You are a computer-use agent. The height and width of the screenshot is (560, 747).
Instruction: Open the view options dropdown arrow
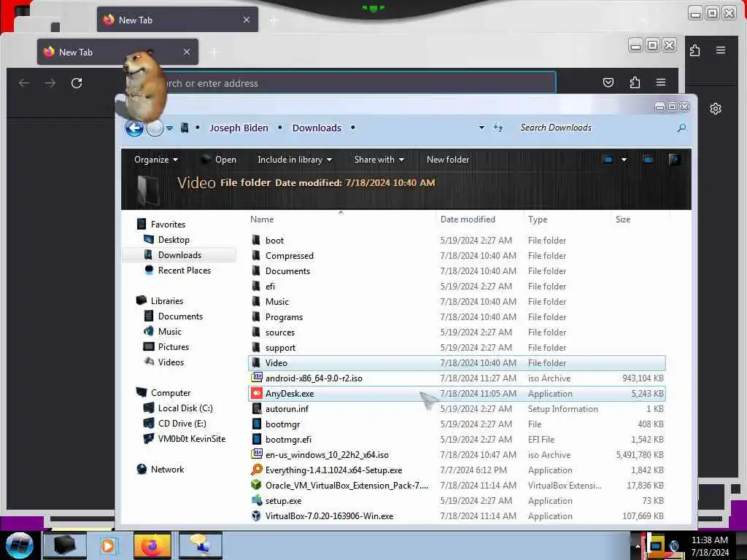pos(624,160)
